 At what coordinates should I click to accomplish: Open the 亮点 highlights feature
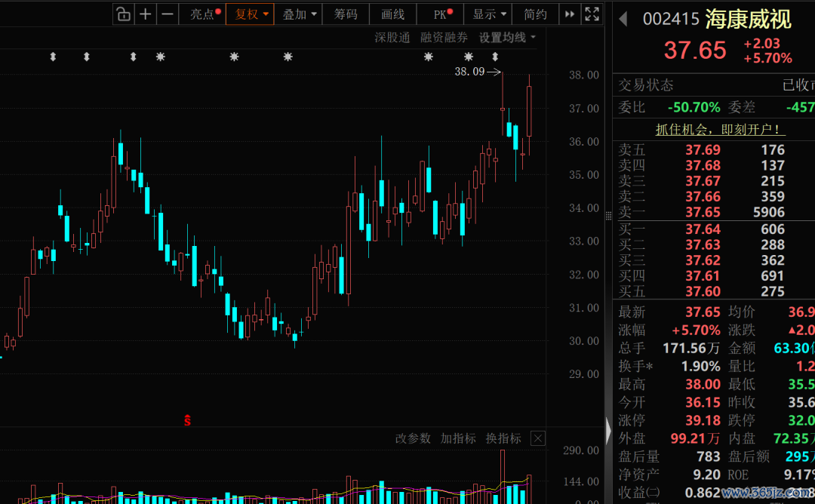[202, 14]
